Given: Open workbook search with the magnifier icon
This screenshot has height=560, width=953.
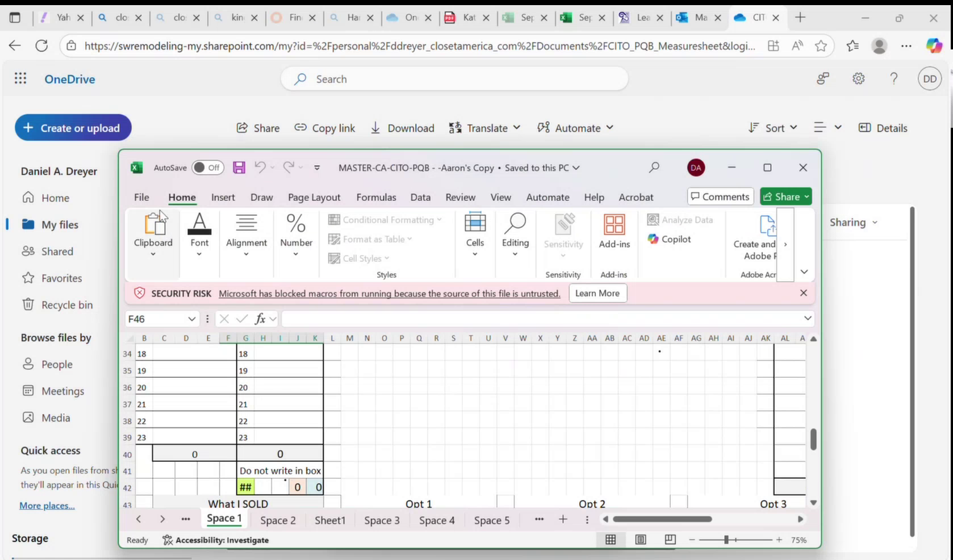Looking at the screenshot, I should click(x=654, y=168).
